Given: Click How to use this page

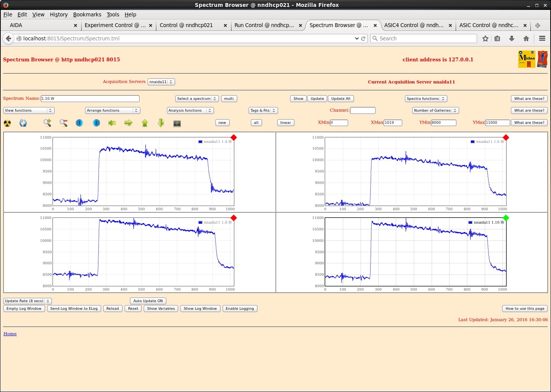Looking at the screenshot, I should [x=525, y=309].
